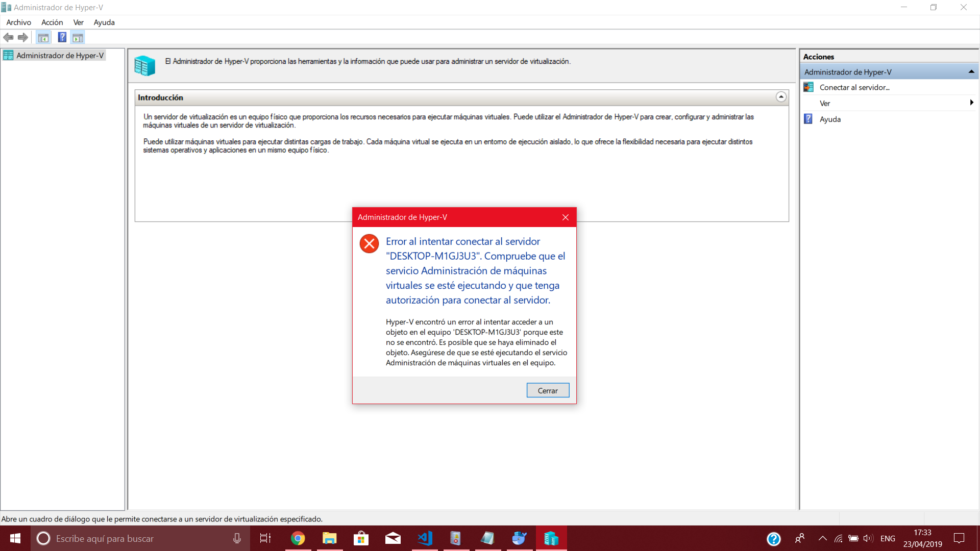
Task: Open the Archivo menu
Action: (x=18, y=22)
